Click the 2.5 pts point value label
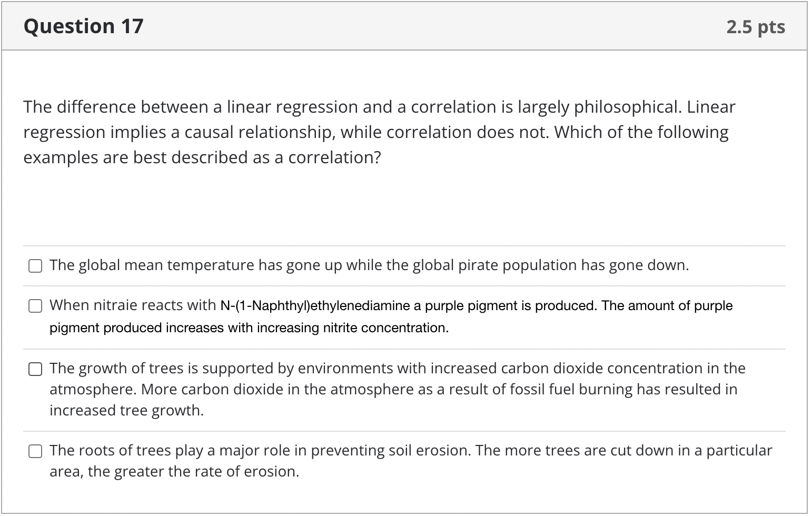The height and width of the screenshot is (516, 812). click(756, 26)
